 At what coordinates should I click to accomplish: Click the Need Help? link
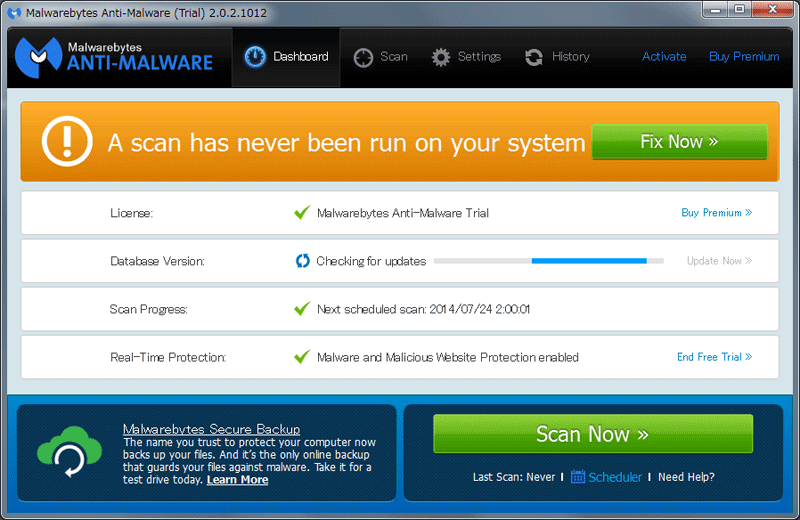coord(686,477)
